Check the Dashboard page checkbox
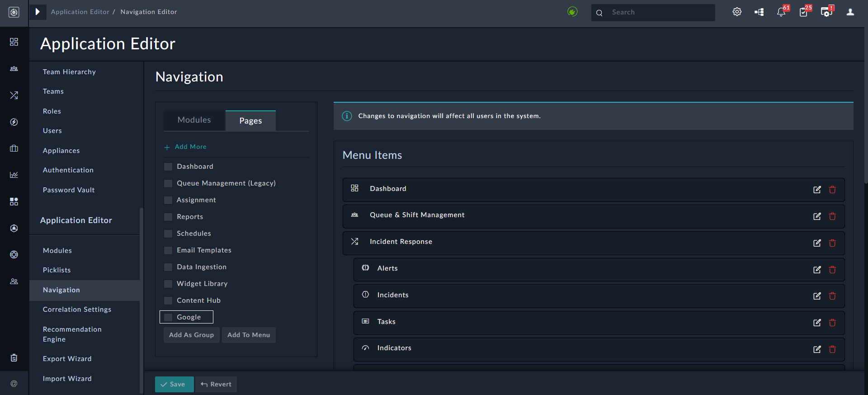868x395 pixels. pos(168,167)
